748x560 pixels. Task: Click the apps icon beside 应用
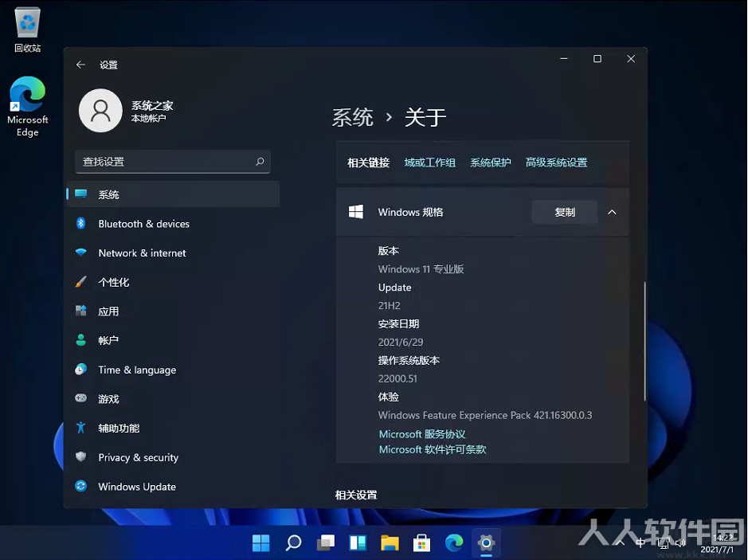pyautogui.click(x=80, y=311)
